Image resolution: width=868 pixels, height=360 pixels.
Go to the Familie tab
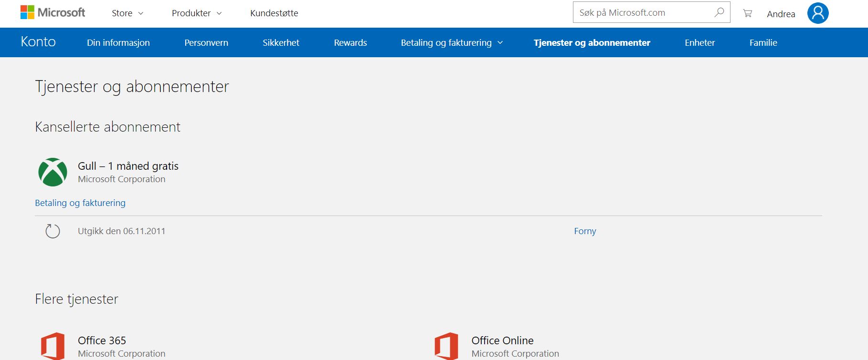(763, 42)
